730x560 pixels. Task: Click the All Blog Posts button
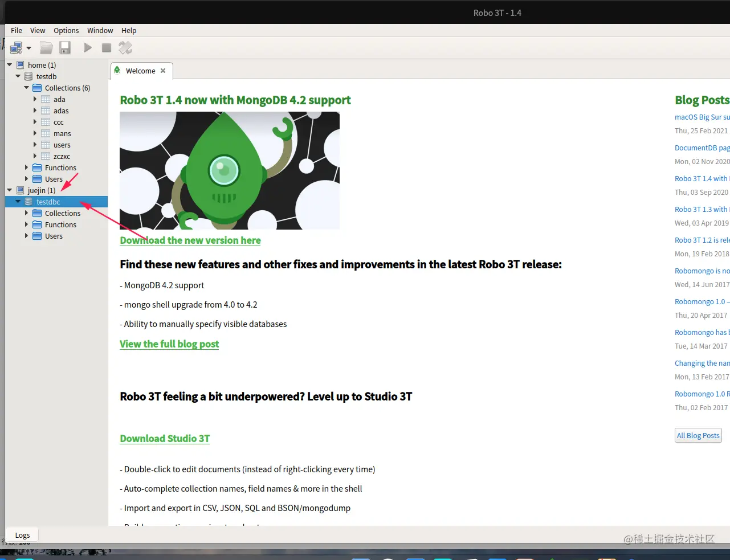coord(698,435)
